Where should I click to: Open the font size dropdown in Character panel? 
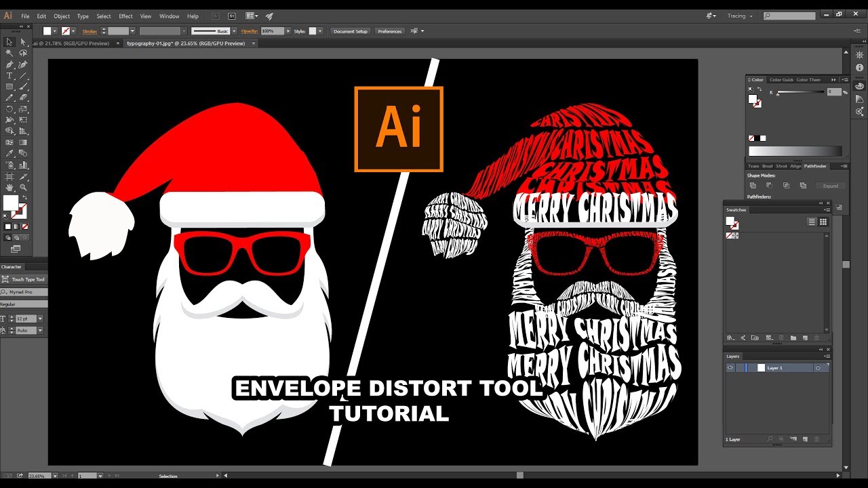point(40,319)
